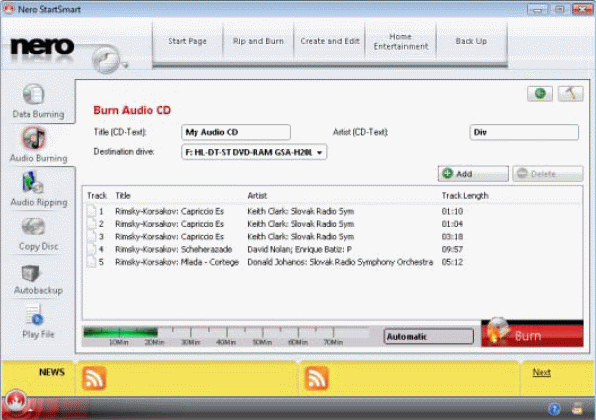This screenshot has height=420, width=596.
Task: Click the file icon for track 3
Action: 91,236
